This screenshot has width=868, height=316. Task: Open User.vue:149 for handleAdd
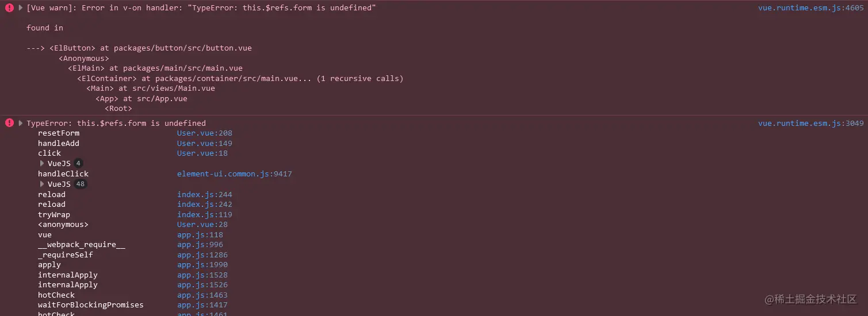[x=205, y=144]
